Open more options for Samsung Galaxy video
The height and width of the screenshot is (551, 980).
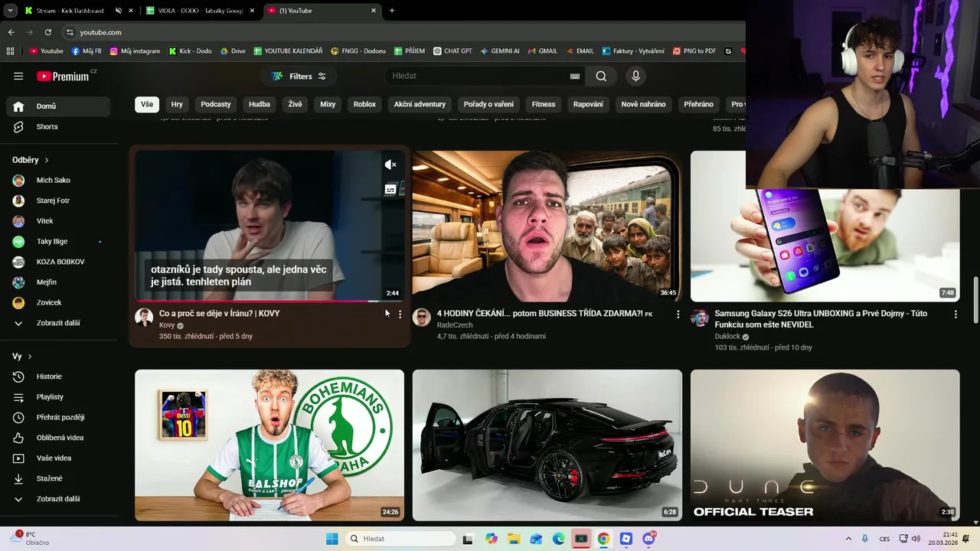point(955,315)
